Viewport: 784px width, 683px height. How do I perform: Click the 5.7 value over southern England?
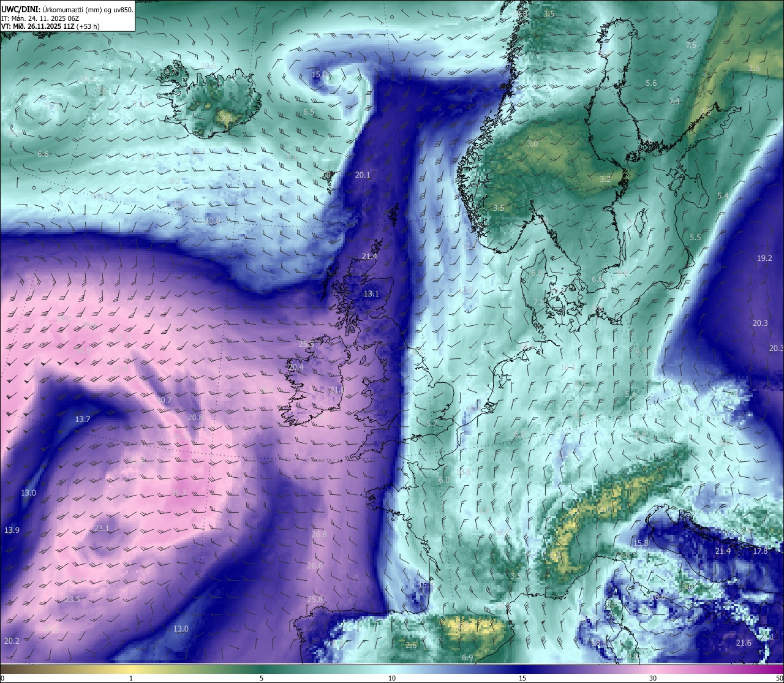pyautogui.click(x=432, y=424)
